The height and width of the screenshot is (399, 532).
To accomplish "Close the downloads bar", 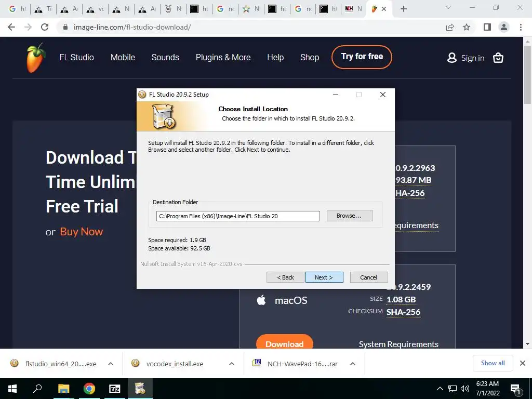I will pyautogui.click(x=523, y=363).
